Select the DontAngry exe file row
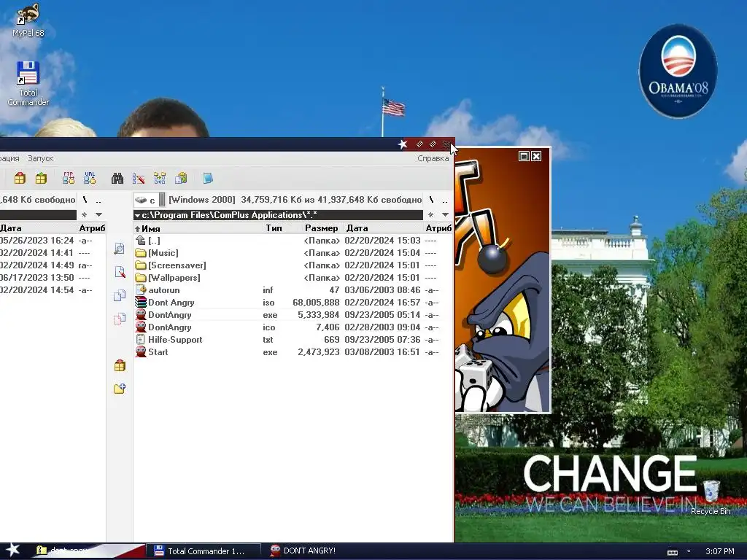This screenshot has width=747, height=560. click(x=293, y=315)
